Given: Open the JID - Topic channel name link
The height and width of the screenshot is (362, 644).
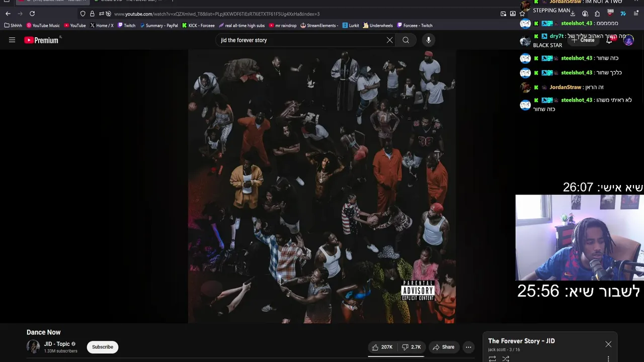Looking at the screenshot, I should [57, 344].
